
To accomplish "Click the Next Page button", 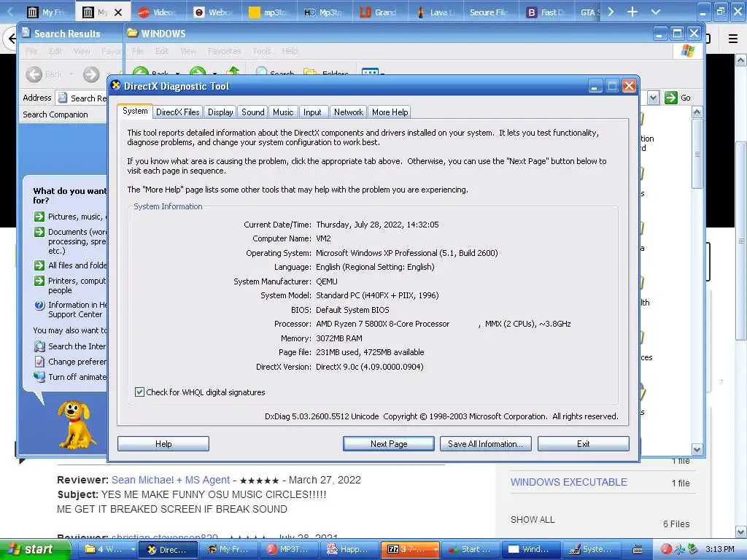I will (389, 444).
